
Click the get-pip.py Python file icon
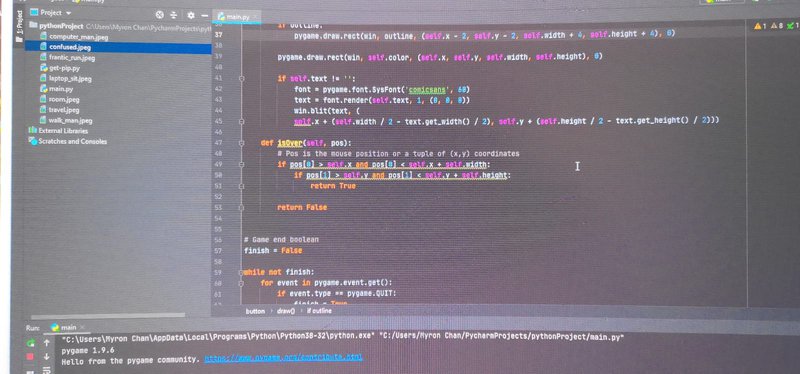[x=44, y=68]
